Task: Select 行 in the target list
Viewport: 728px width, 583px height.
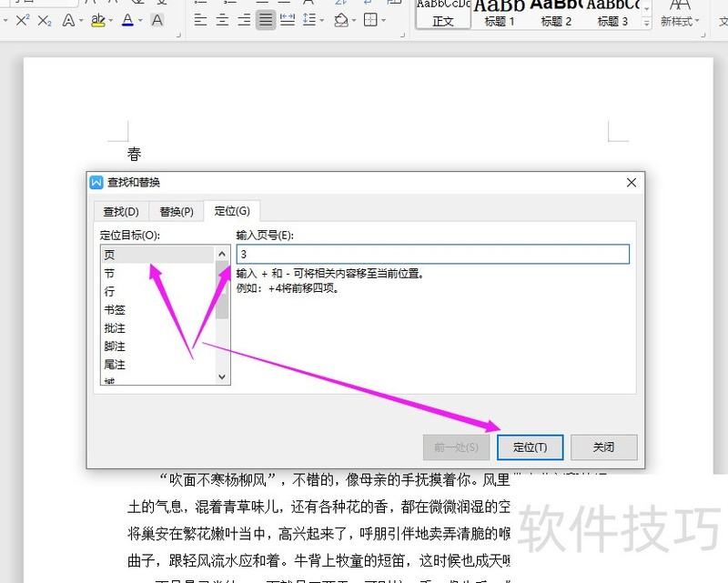Action: coord(157,291)
